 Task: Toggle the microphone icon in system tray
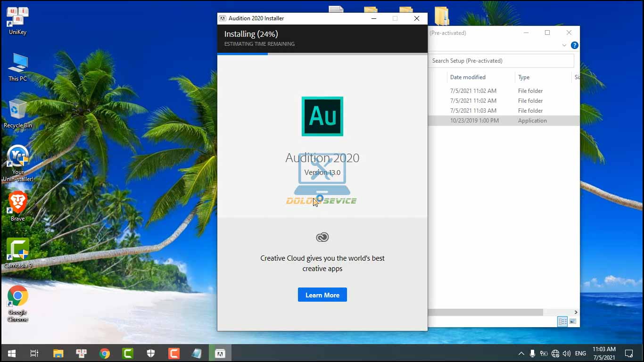click(x=532, y=354)
